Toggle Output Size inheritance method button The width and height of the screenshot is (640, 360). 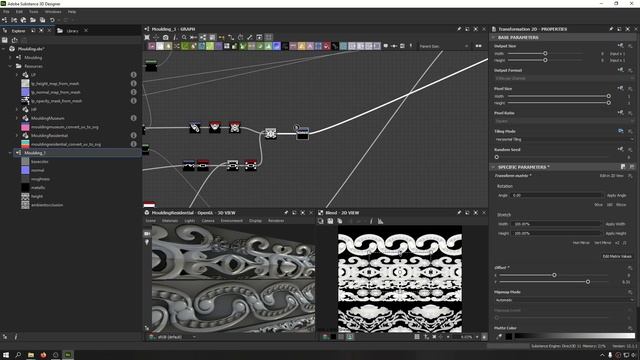620,45
